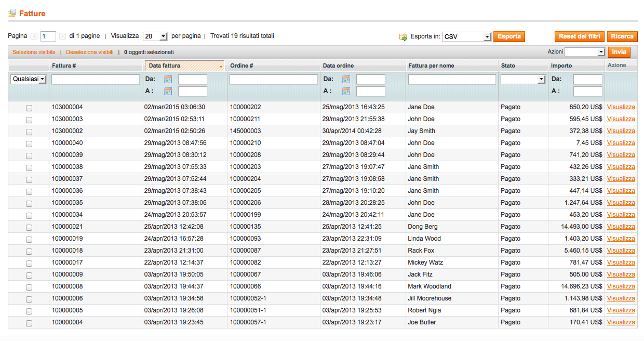Click the previous page arrow icon
The width and height of the screenshot is (644, 341).
[x=34, y=36]
